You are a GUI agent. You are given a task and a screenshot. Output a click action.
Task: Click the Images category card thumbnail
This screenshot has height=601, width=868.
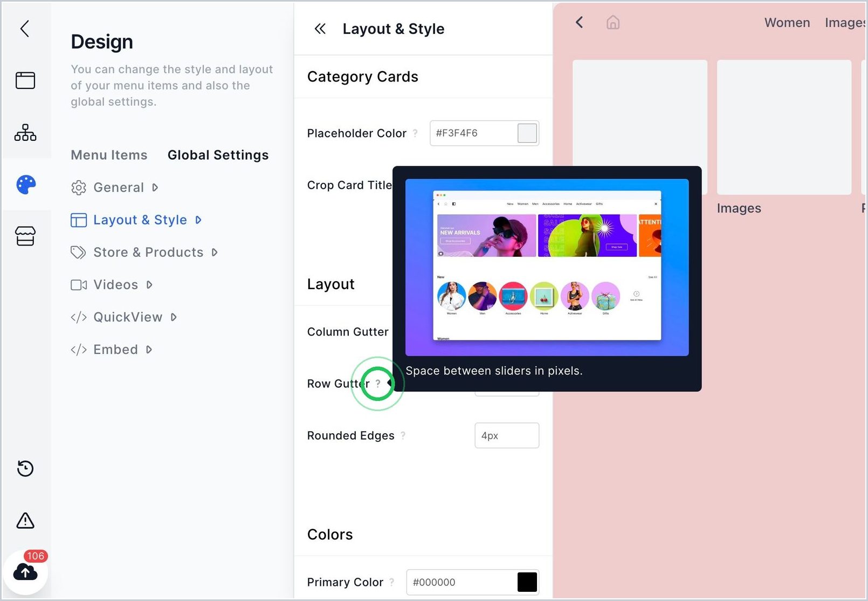click(784, 127)
